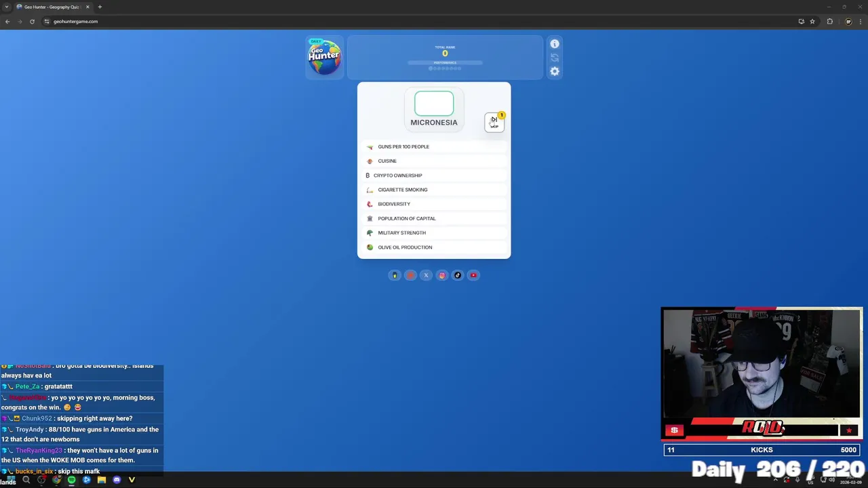
Task: Choose the Biodiversity category
Action: (x=434, y=204)
